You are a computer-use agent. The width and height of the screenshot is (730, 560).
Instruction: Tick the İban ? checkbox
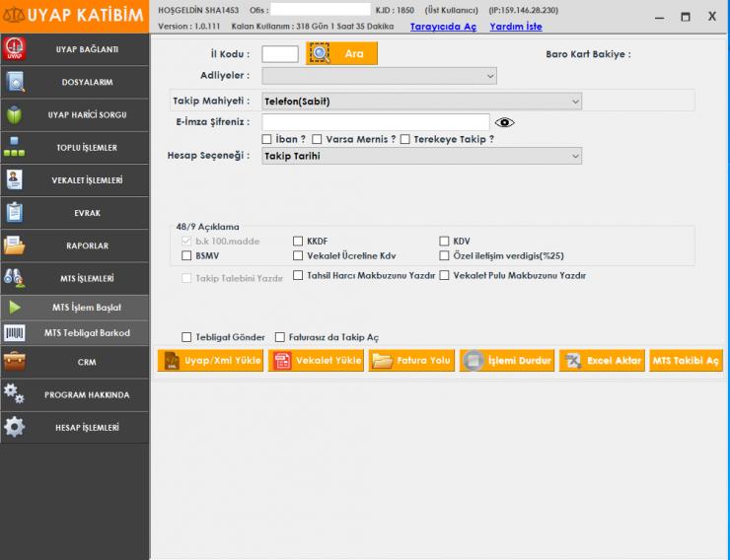(266, 139)
